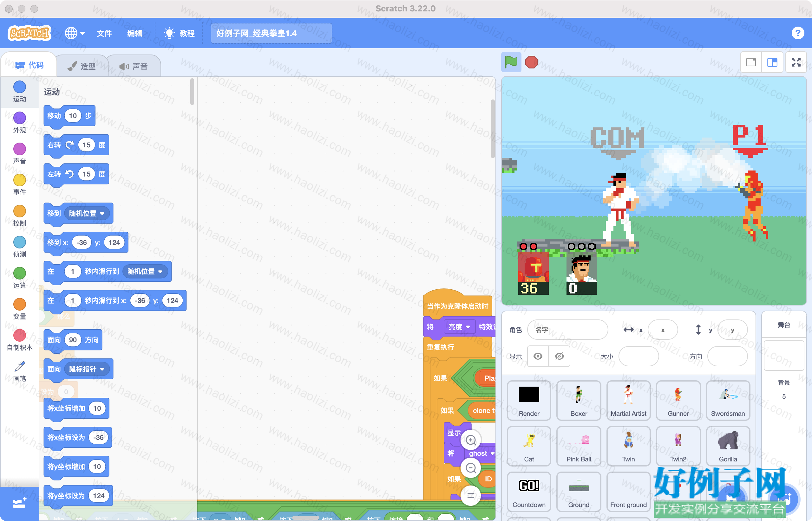Select the Martial Artist sprite
This screenshot has width=812, height=521.
(628, 400)
